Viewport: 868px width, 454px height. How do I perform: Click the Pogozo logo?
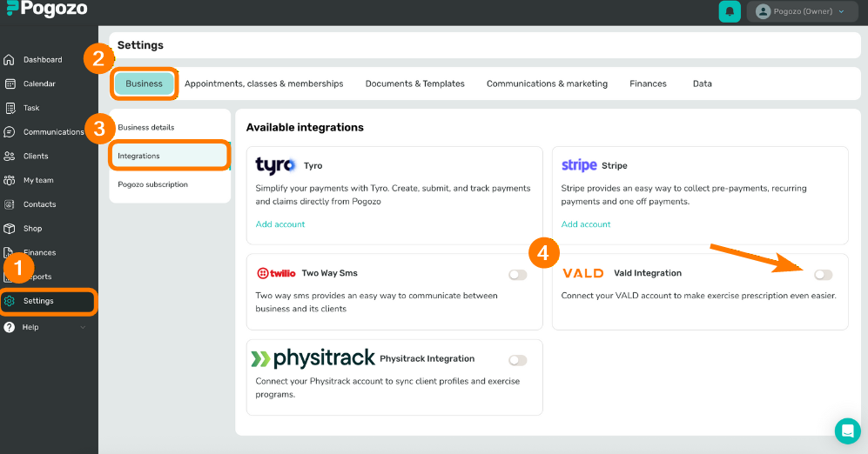point(47,9)
